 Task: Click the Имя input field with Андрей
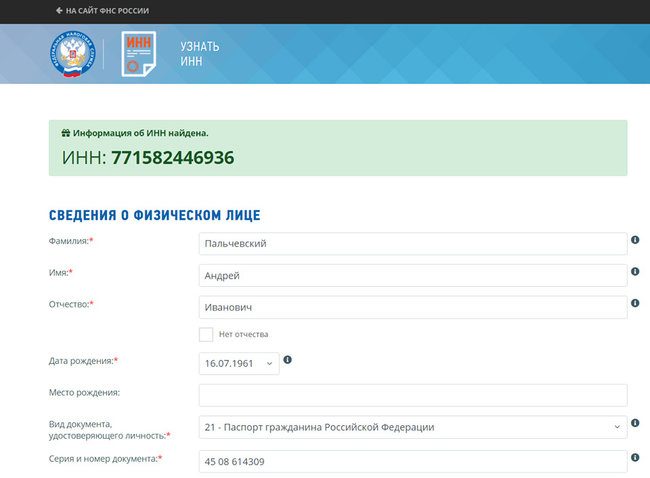(x=412, y=276)
